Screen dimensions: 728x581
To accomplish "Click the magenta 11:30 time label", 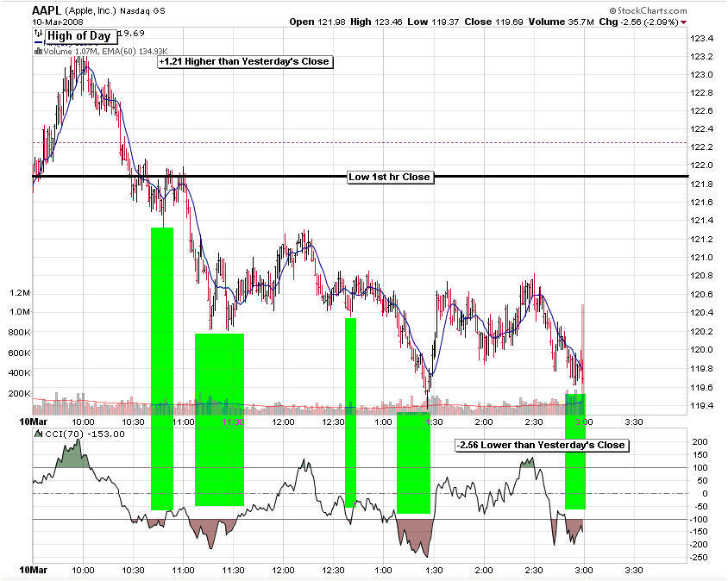I will (x=233, y=422).
